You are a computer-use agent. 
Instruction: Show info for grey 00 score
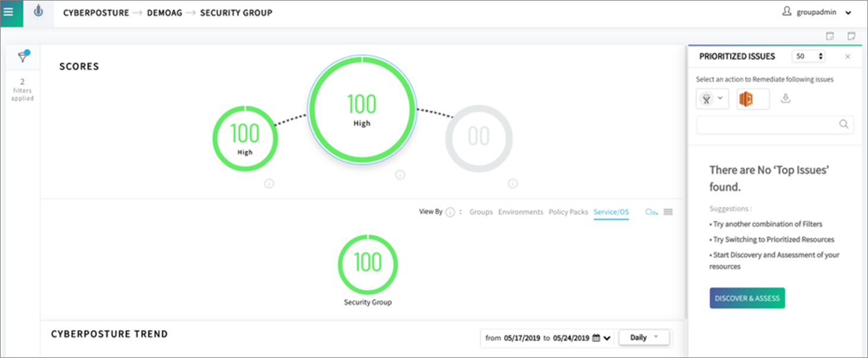pyautogui.click(x=513, y=183)
